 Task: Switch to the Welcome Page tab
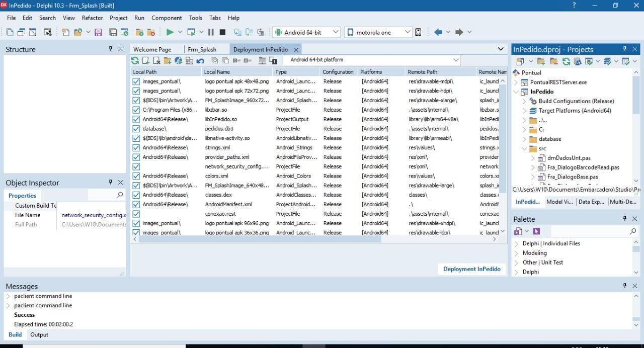coord(152,49)
